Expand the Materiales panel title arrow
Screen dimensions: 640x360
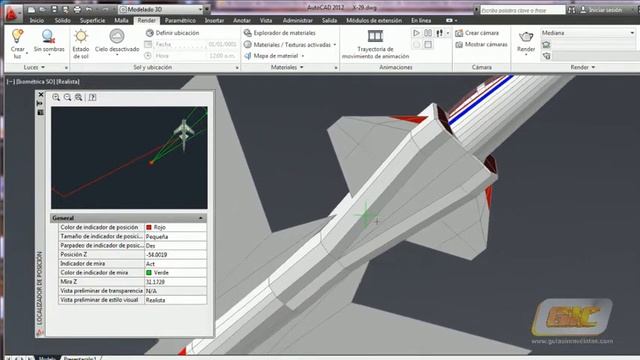coord(302,67)
